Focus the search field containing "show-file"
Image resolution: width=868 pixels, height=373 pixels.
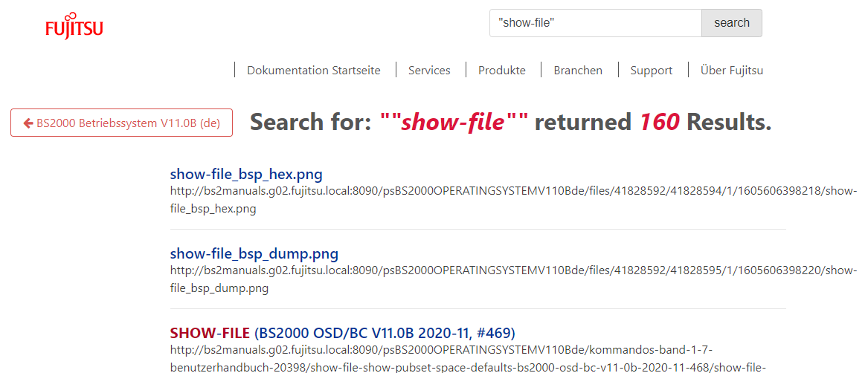[x=594, y=23]
